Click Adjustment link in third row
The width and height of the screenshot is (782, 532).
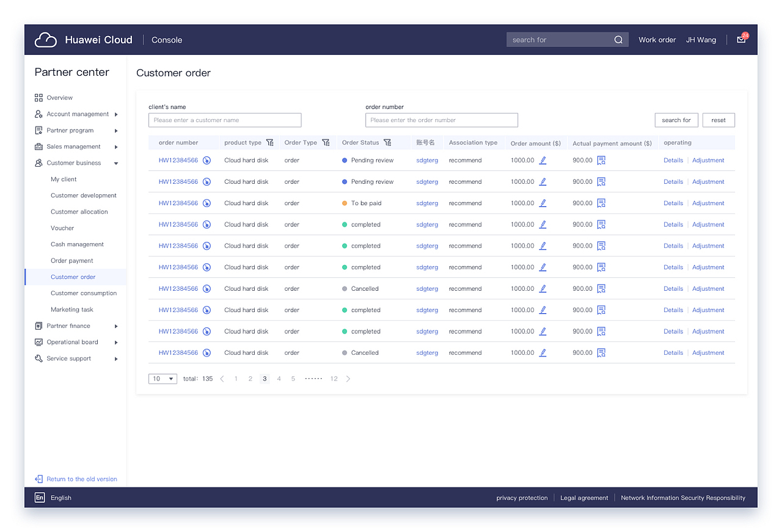(x=708, y=203)
